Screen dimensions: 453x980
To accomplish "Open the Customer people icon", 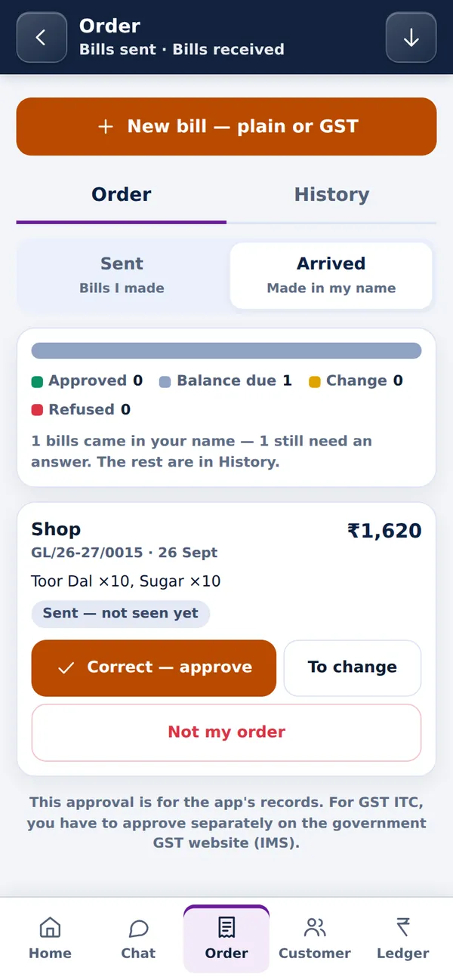I will pyautogui.click(x=315, y=927).
